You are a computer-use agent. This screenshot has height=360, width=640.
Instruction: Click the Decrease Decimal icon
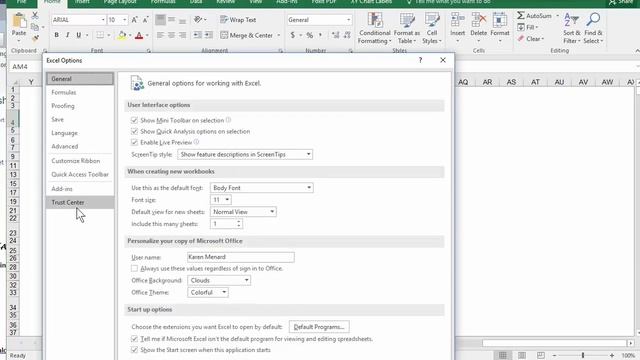347,35
